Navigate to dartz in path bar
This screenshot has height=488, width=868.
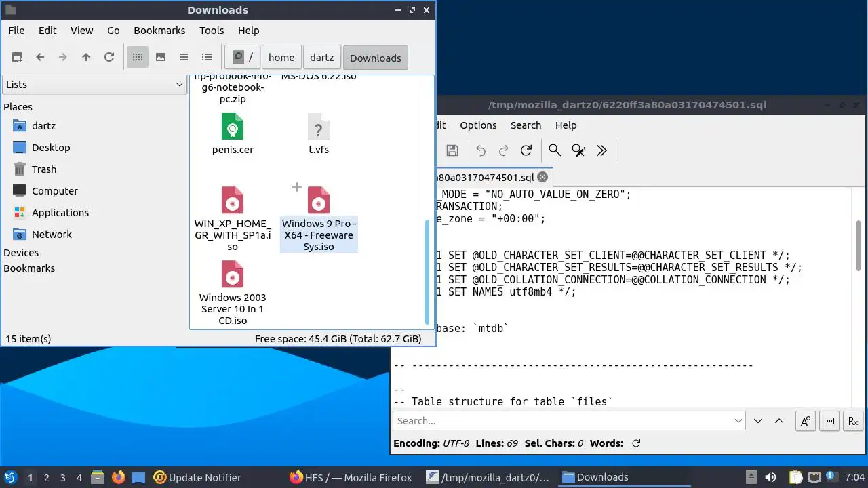[322, 58]
